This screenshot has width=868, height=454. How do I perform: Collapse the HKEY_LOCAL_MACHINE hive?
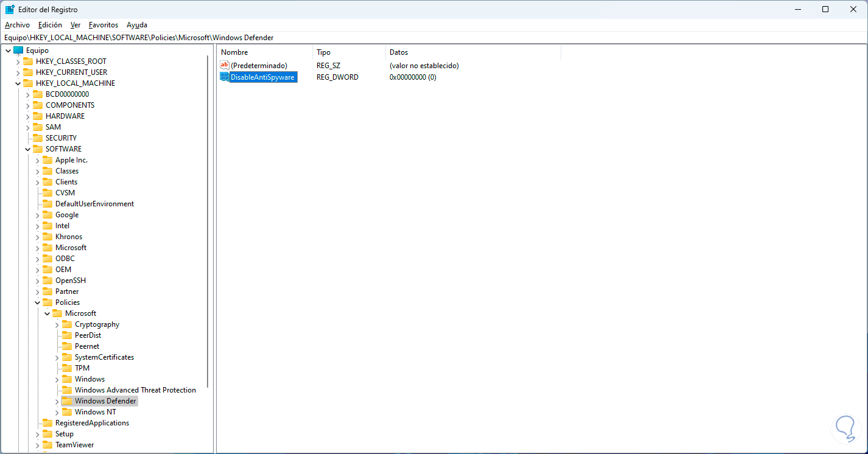point(18,83)
